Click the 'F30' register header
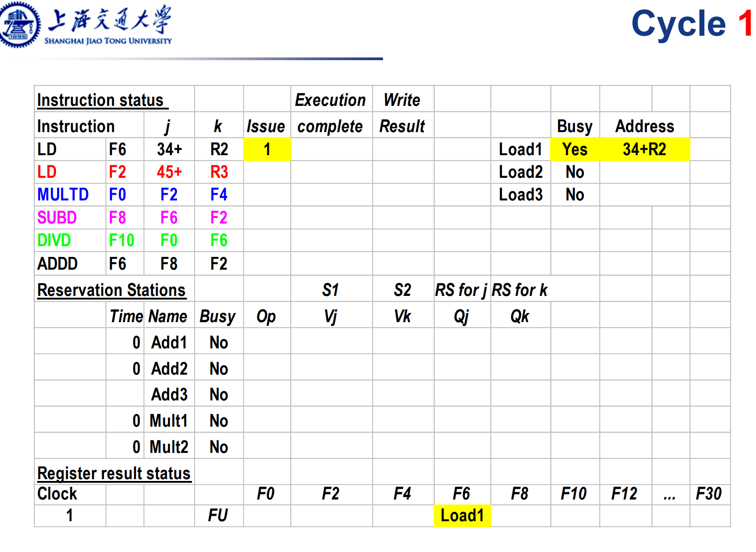 point(708,494)
